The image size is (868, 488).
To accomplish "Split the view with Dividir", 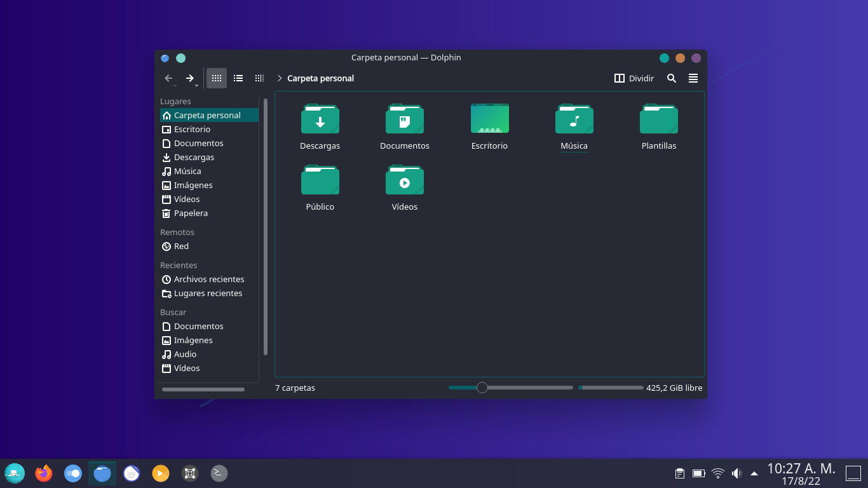I will coord(634,78).
